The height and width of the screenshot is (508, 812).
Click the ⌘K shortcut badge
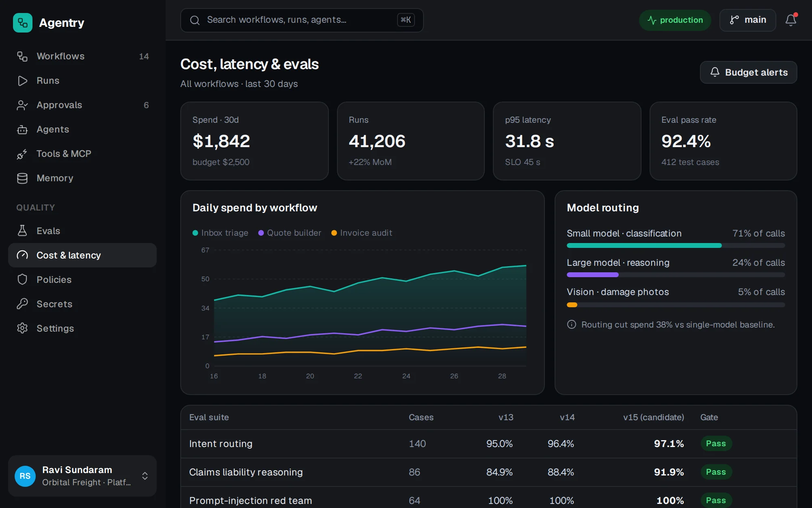point(406,20)
